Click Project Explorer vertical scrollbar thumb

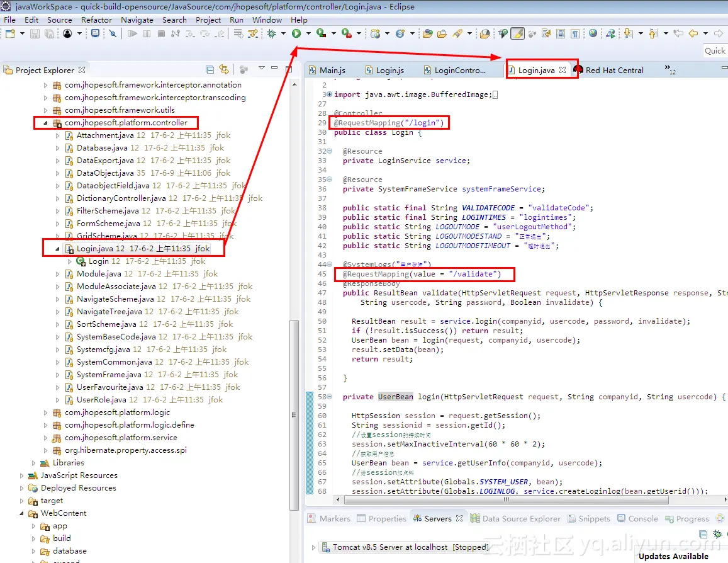pos(294,415)
